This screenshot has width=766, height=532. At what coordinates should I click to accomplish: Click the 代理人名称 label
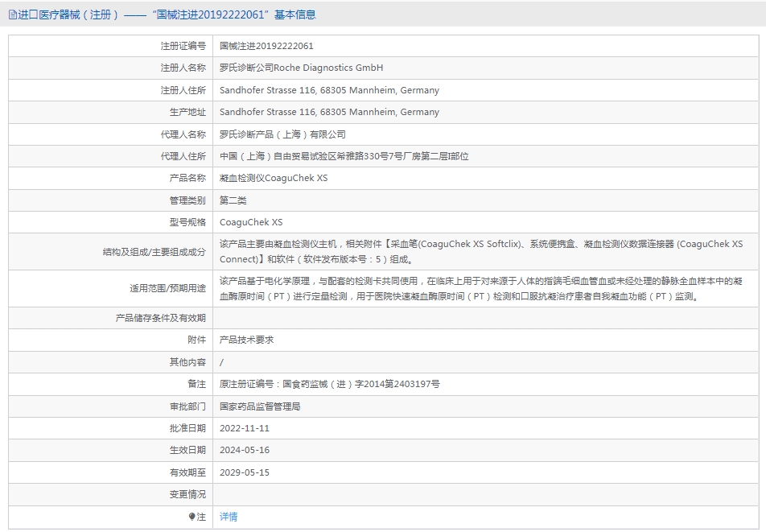pyautogui.click(x=183, y=134)
